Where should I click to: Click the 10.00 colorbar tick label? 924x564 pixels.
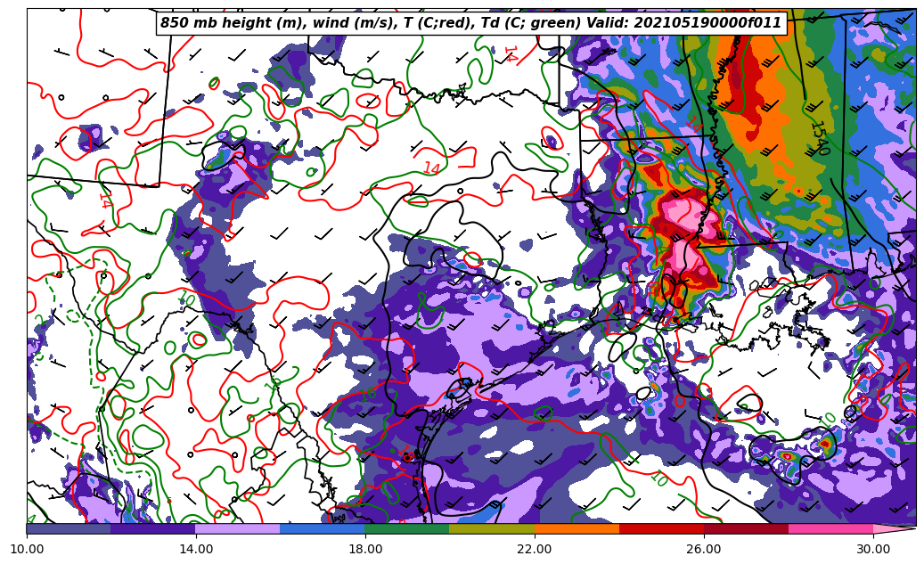(x=27, y=549)
